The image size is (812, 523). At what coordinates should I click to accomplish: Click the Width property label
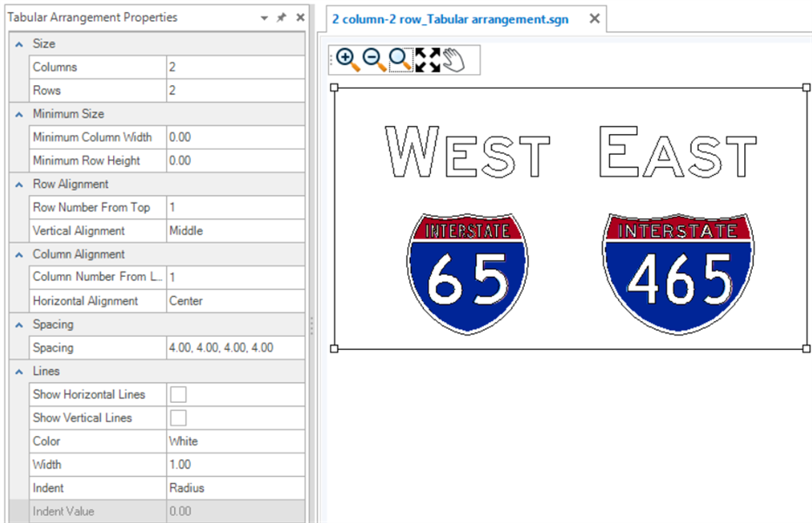47,465
